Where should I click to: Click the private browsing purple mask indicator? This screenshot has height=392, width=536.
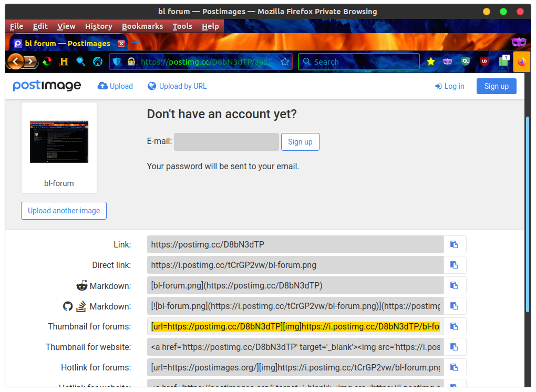[519, 42]
